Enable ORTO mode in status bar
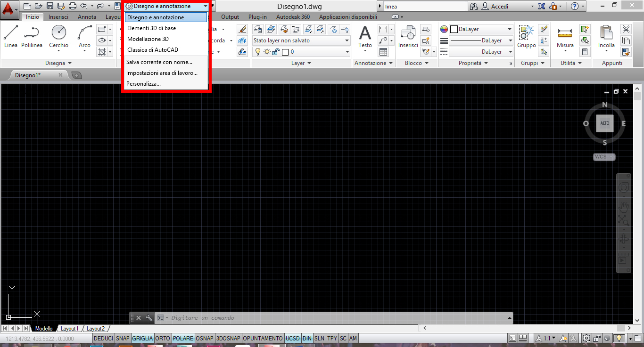644x347 pixels. click(163, 339)
